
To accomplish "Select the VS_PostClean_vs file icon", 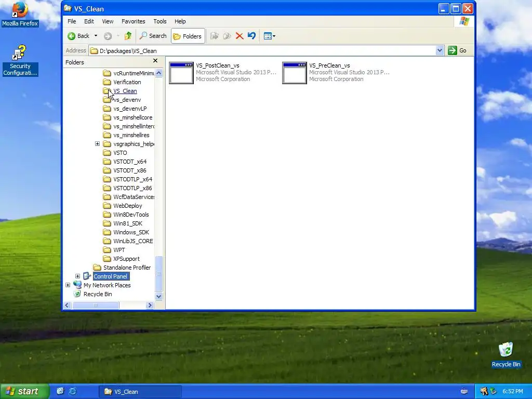I will [181, 73].
